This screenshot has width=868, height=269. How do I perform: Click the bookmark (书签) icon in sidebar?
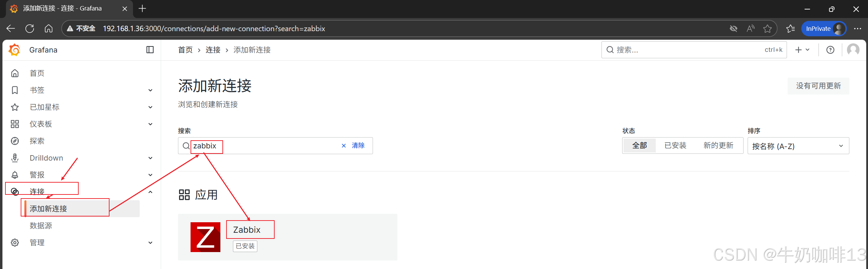(15, 90)
